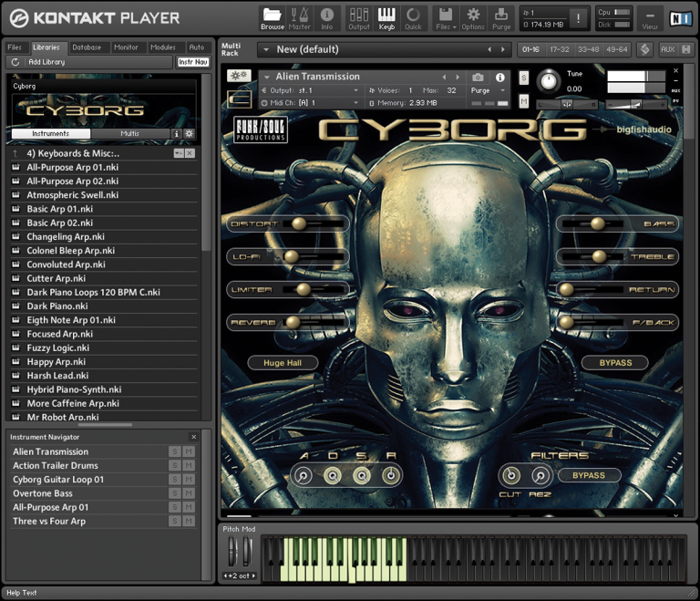Screen dimensions: 700x601
Task: Go to previous multi preset arrow
Action: (489, 49)
